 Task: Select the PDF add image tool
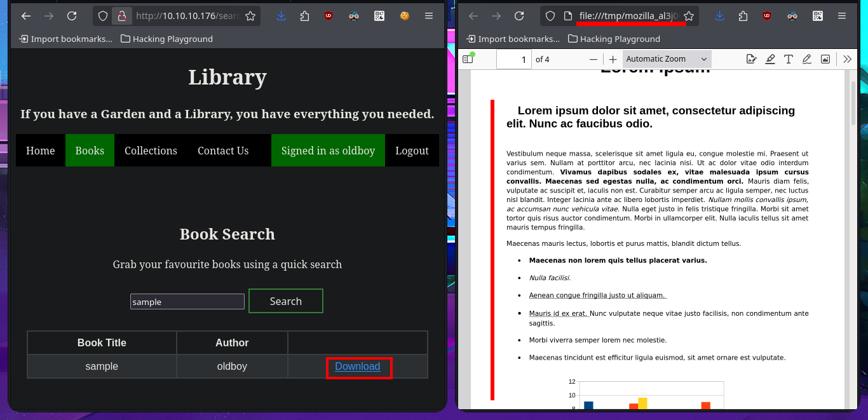click(x=825, y=59)
